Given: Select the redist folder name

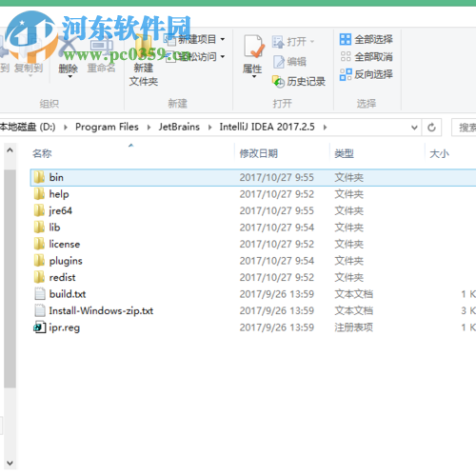Looking at the screenshot, I should [x=62, y=277].
